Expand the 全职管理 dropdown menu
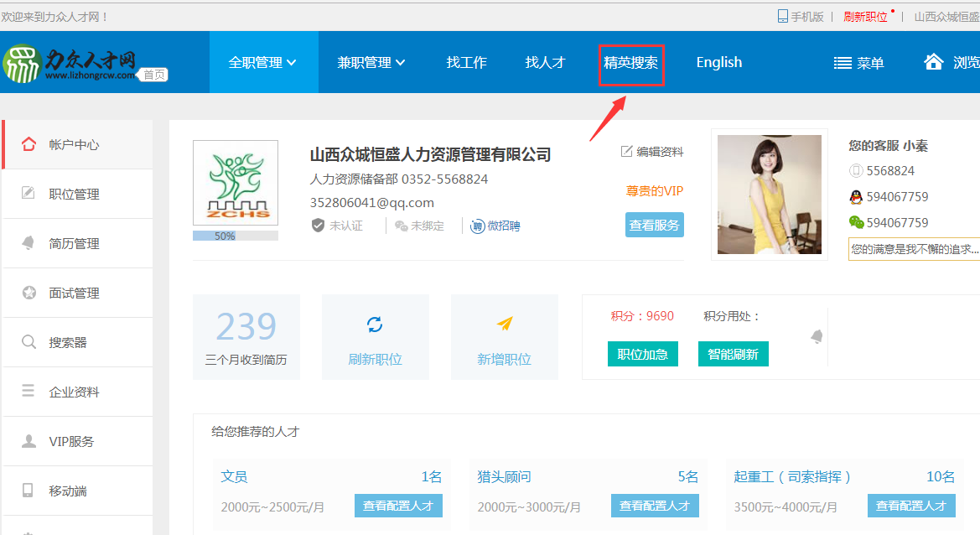Image resolution: width=980 pixels, height=535 pixels. tap(263, 63)
